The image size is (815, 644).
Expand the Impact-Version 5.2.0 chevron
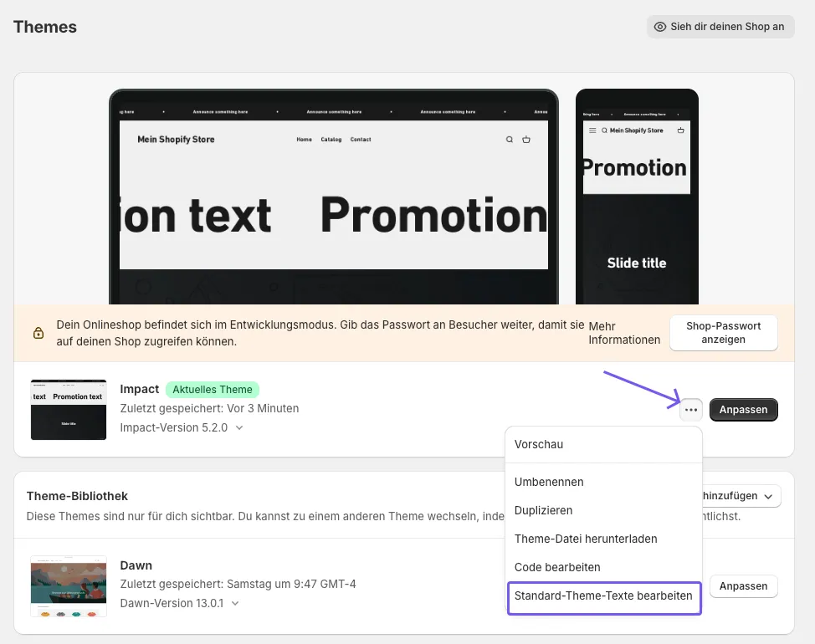click(239, 428)
